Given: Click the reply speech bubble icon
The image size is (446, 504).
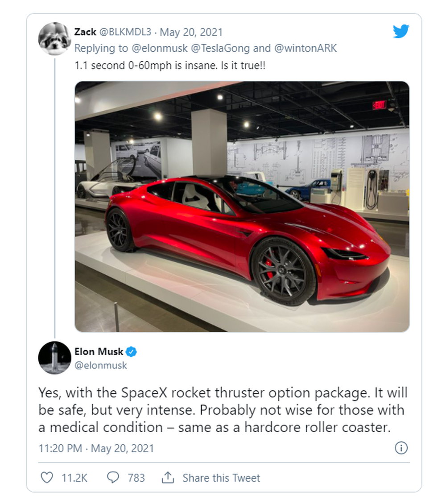Looking at the screenshot, I should tap(113, 478).
